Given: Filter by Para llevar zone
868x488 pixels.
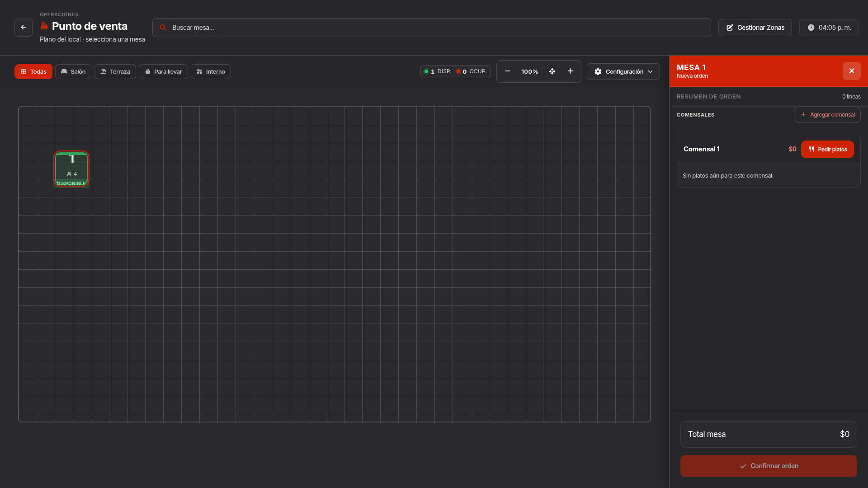Looking at the screenshot, I should 163,72.
